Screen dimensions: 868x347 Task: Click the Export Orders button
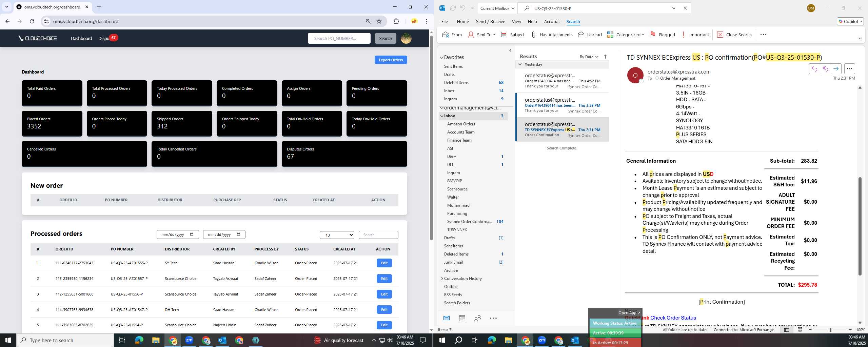pos(391,60)
